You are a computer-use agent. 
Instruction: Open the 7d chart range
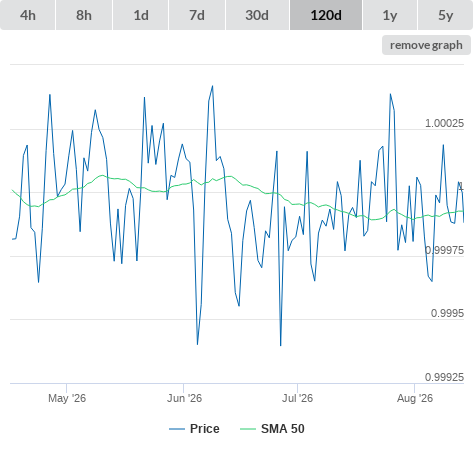click(197, 15)
